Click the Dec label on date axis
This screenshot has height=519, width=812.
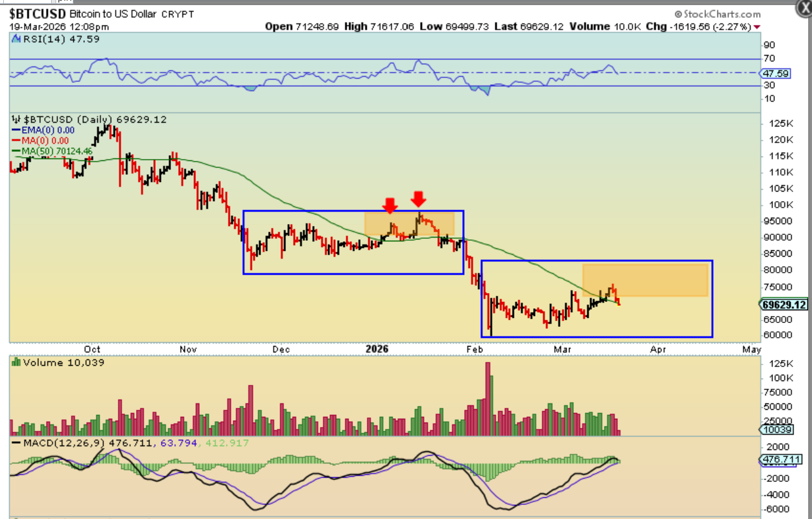[x=281, y=349]
